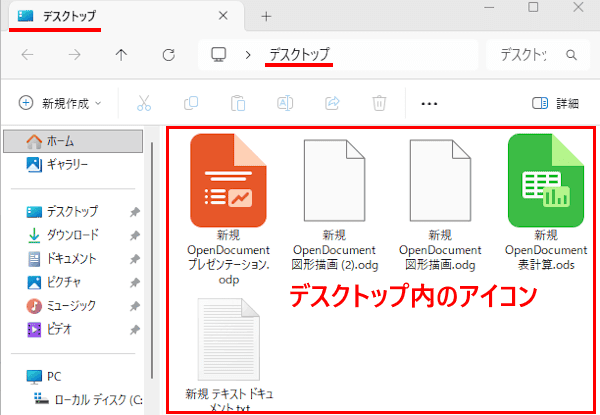The height and width of the screenshot is (415, 600).
Task: Expand the address bar path chevron
Action: pyautogui.click(x=248, y=55)
